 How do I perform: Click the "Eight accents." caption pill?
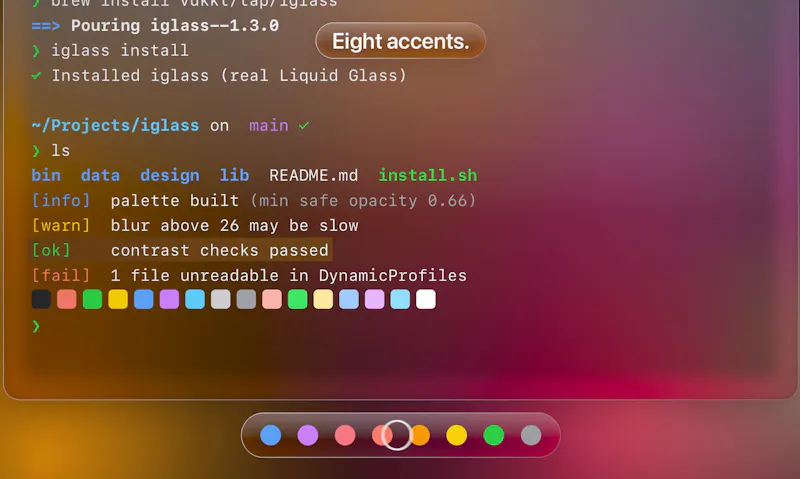[x=401, y=41]
